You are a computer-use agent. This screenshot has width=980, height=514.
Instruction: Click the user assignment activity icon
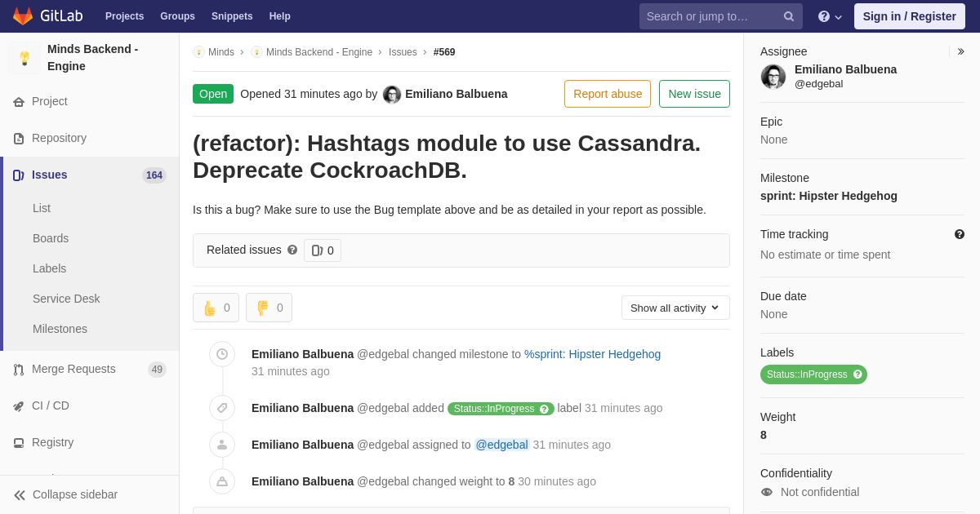(222, 445)
